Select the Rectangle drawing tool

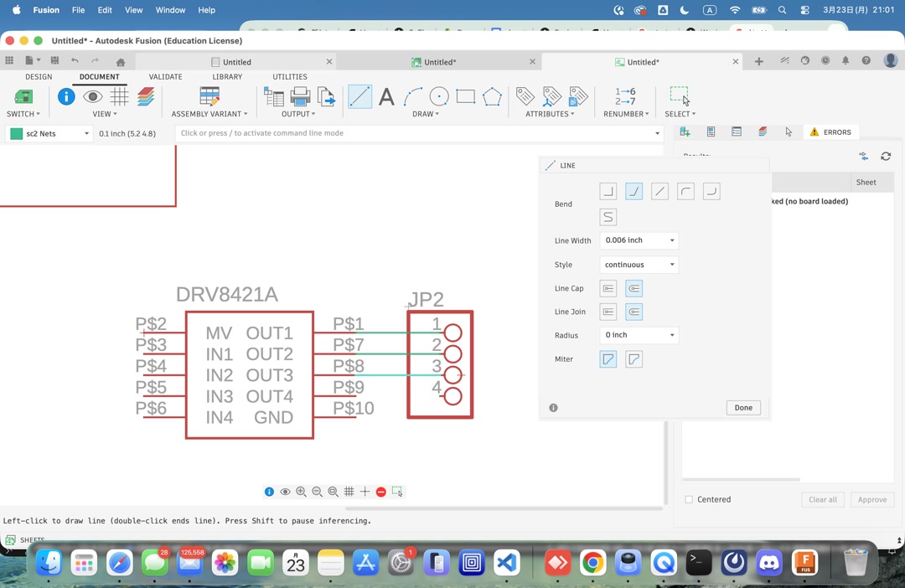[x=465, y=96]
